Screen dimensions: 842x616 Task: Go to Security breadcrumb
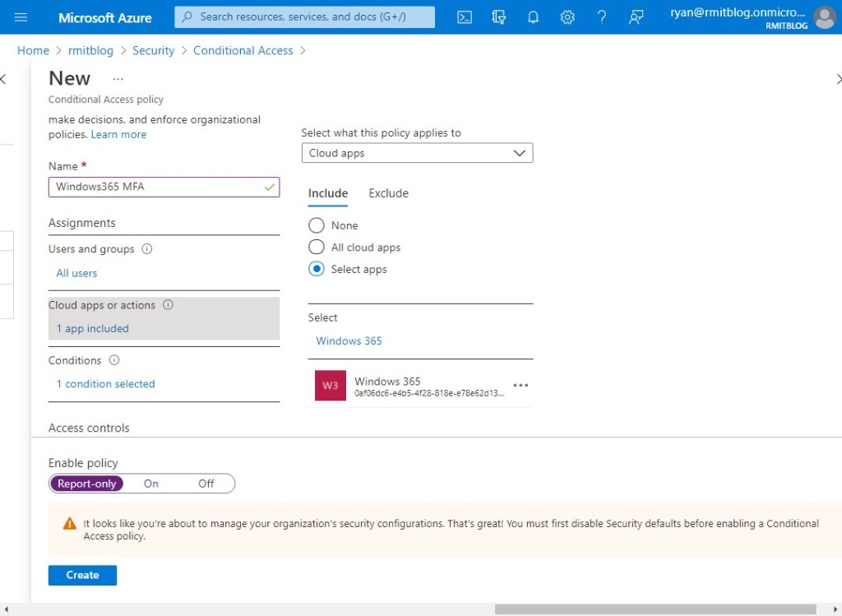tap(154, 50)
